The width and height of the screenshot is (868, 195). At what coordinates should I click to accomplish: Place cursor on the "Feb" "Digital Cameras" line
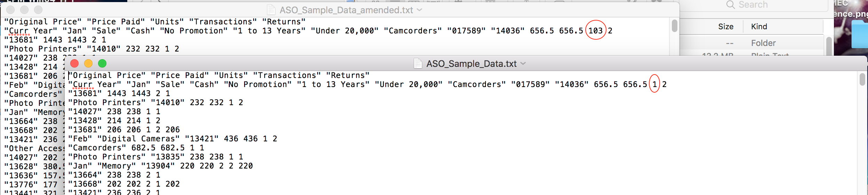(x=172, y=139)
